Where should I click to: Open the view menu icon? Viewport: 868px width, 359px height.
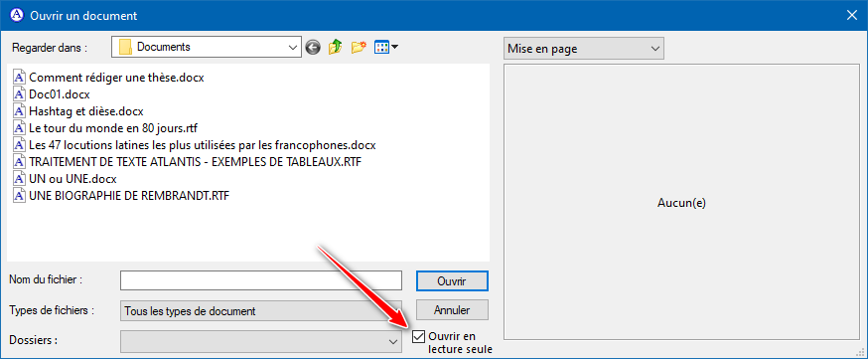[386, 48]
